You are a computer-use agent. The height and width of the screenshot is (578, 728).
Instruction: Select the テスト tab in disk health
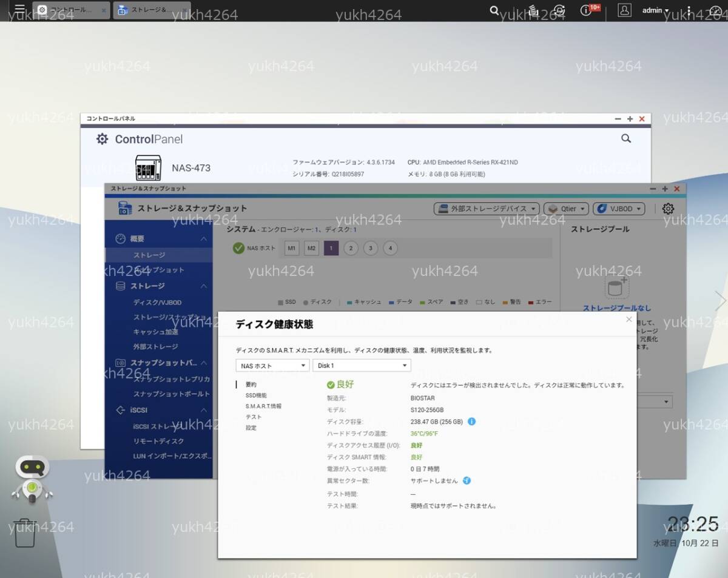pos(254,417)
